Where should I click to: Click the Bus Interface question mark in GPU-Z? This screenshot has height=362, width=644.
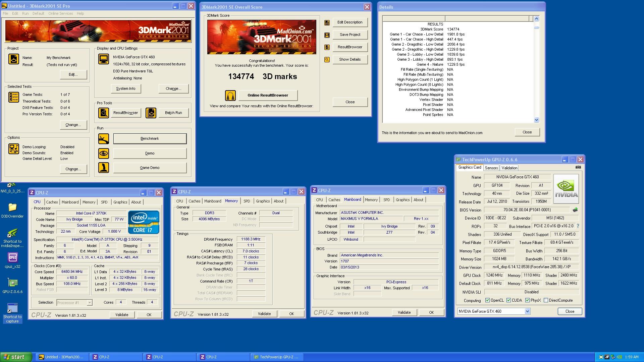578,226
